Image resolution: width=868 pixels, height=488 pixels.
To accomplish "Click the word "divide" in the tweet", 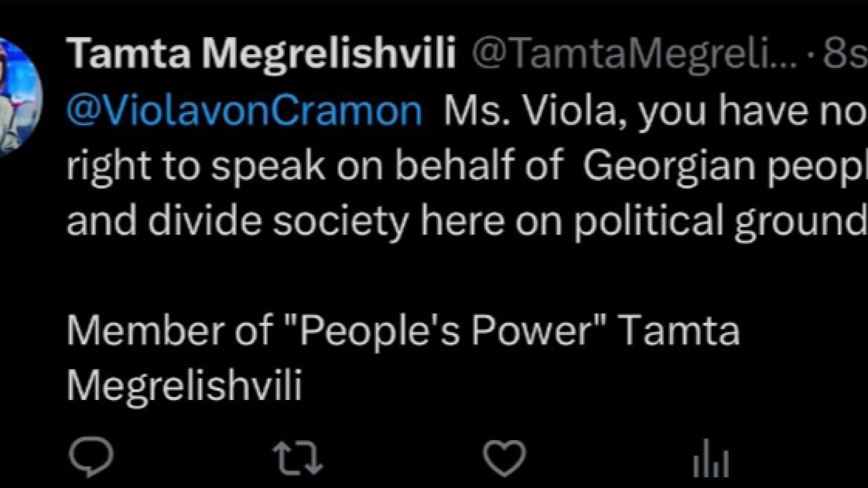I will click(x=204, y=221).
